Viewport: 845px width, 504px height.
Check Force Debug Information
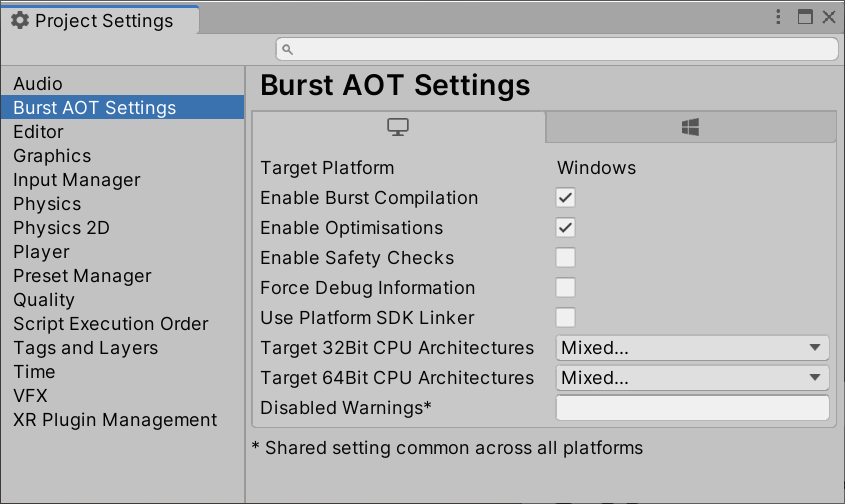[566, 288]
